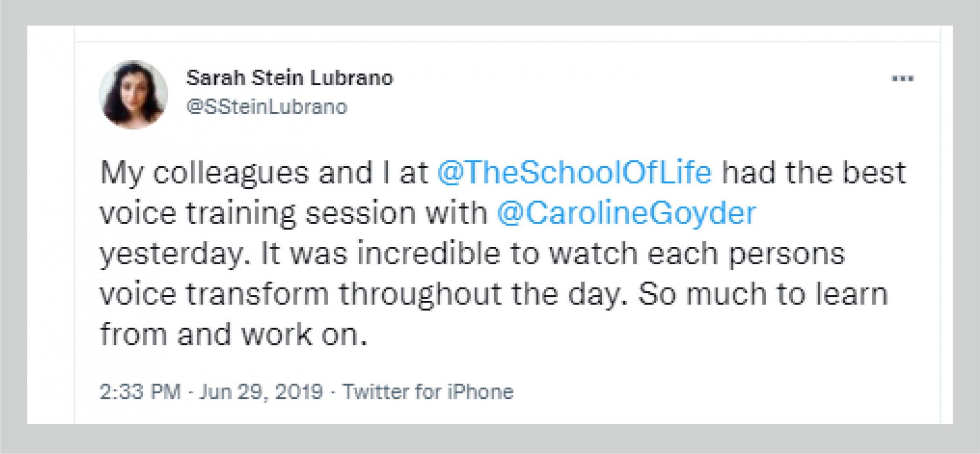
Task: Click the 2:33 PM timestamp
Action: pyautogui.click(x=140, y=392)
